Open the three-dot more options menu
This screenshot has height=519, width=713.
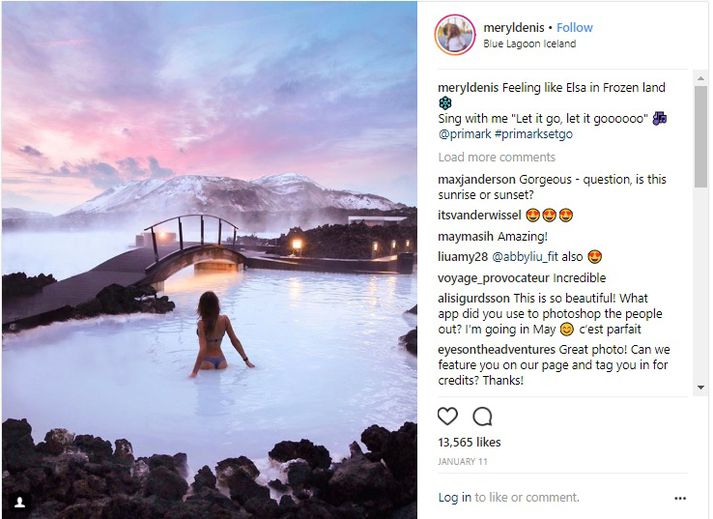680,498
